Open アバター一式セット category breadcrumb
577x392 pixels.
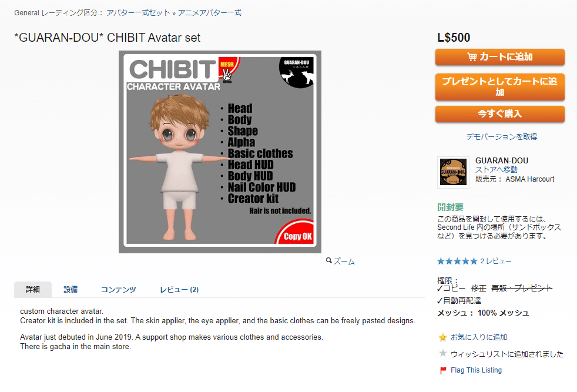[138, 13]
